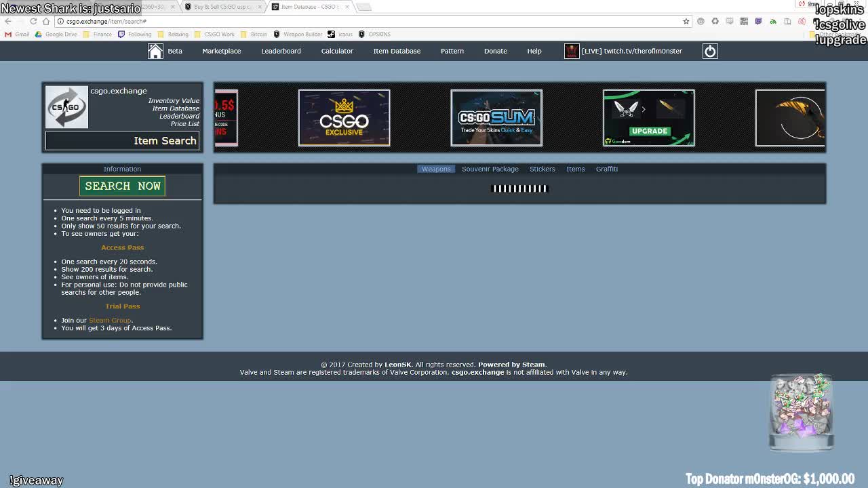This screenshot has width=868, height=488.
Task: Open Inventory Value sidebar link
Action: 174,100
